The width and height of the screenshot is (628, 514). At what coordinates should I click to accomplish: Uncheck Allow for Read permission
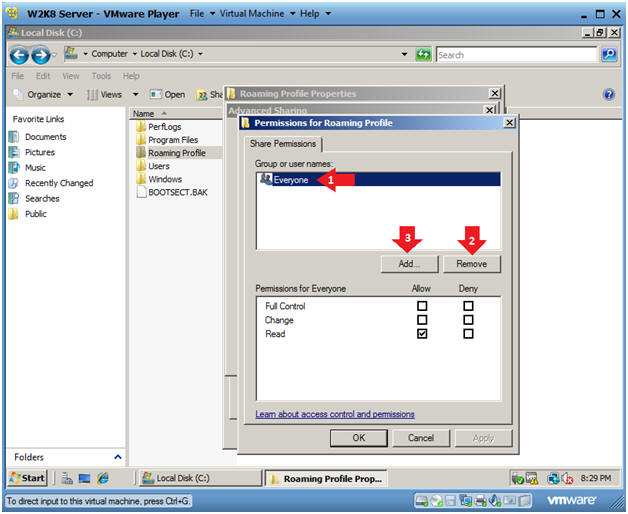(422, 334)
